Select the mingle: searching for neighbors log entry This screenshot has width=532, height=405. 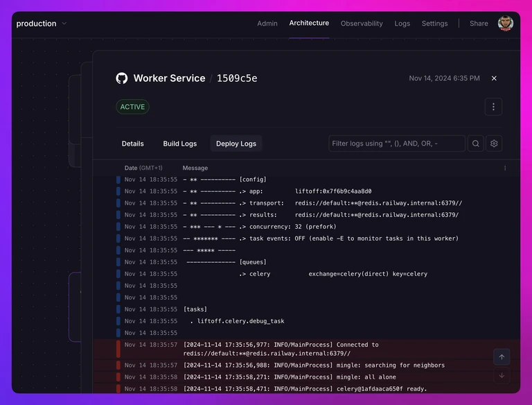(306, 365)
